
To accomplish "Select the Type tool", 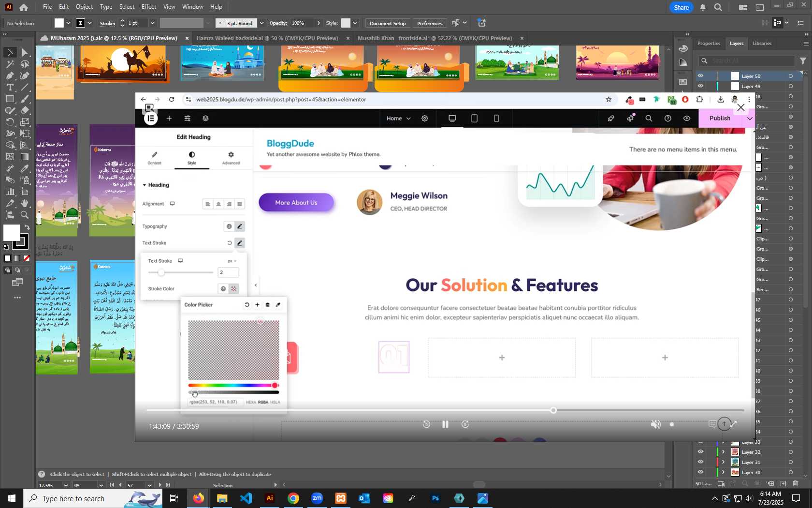I will click(x=10, y=87).
